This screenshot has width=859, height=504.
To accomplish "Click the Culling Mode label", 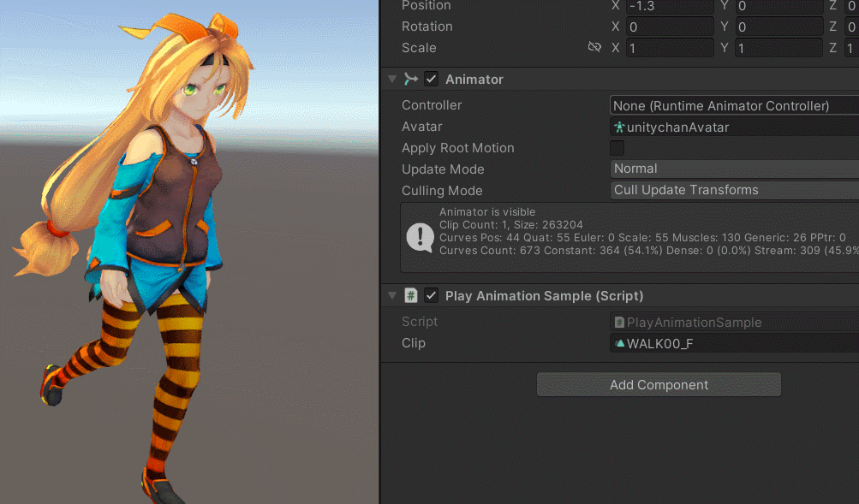I will click(442, 191).
